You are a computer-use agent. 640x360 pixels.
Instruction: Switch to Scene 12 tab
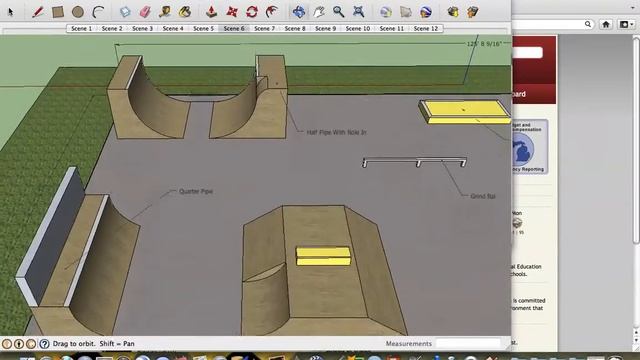pyautogui.click(x=426, y=29)
